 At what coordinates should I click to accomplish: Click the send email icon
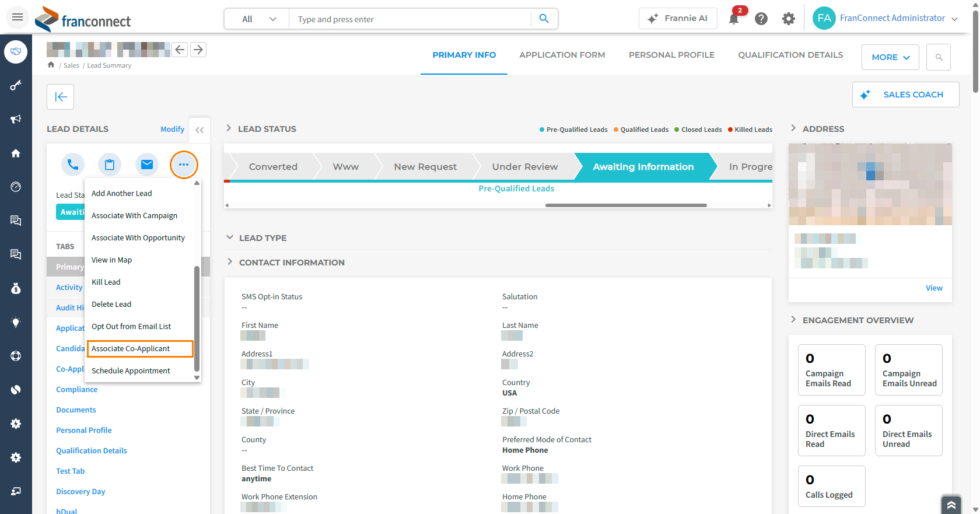click(x=147, y=165)
